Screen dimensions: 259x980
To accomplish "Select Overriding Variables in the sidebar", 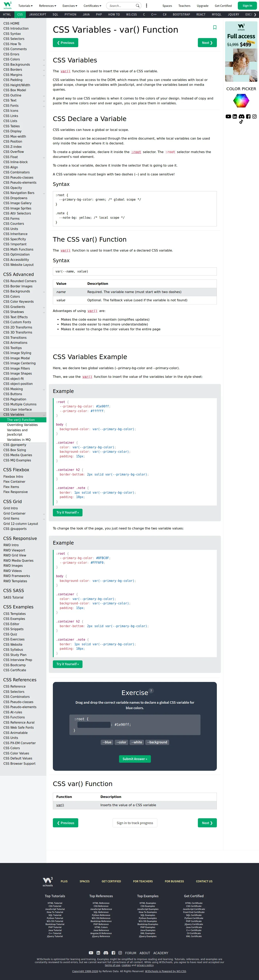I will click(22, 425).
